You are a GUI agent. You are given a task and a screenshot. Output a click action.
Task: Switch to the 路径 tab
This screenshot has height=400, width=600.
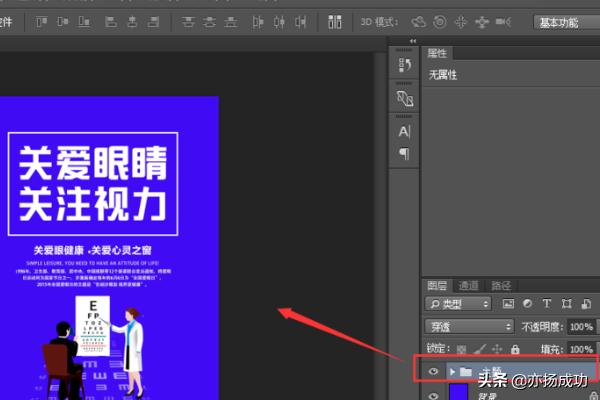pos(501,285)
